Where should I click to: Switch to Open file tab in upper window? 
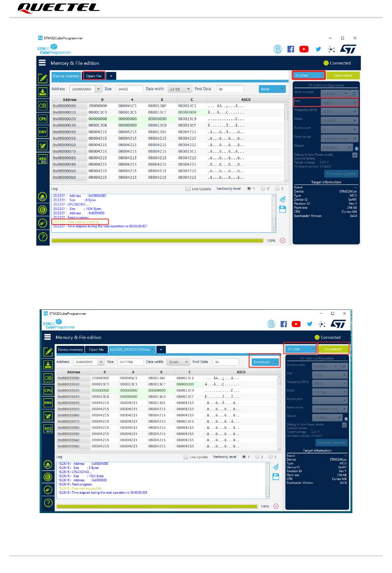click(x=94, y=76)
